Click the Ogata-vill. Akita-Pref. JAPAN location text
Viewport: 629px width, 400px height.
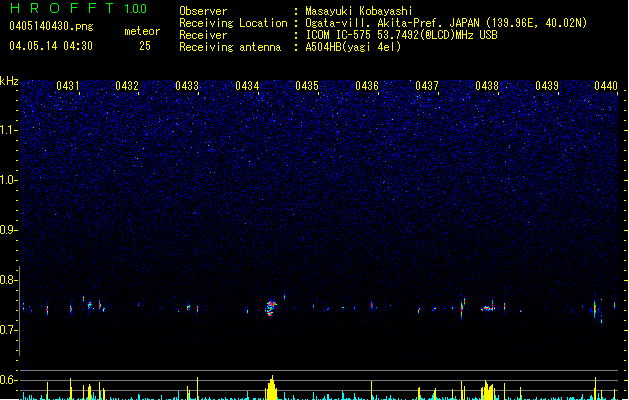[x=446, y=23]
